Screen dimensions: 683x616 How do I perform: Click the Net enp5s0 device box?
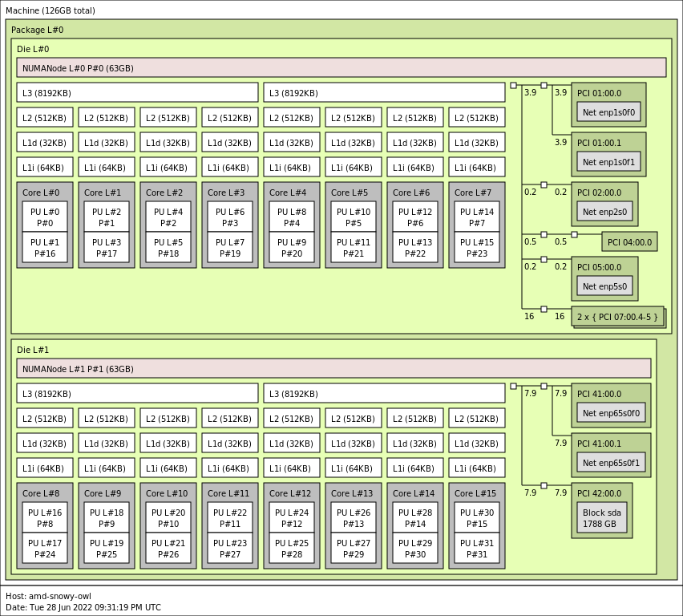pos(604,286)
